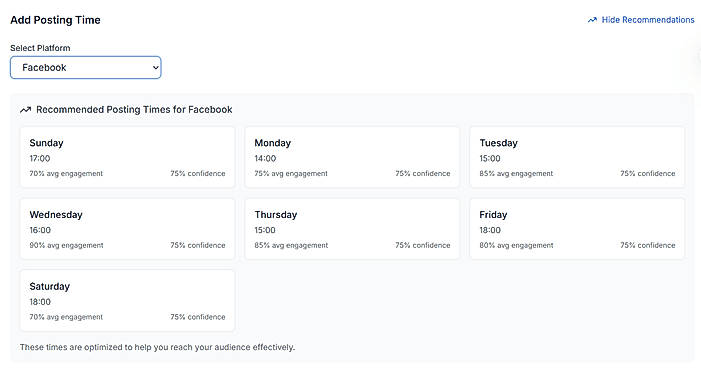Select the Wednesday 16:00 recommendation card

click(x=127, y=229)
